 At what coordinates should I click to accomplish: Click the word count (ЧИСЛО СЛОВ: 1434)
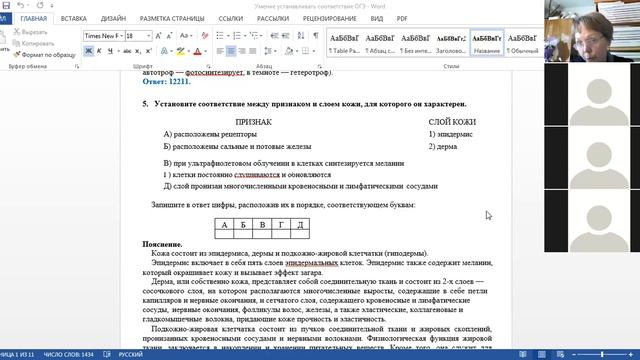[x=69, y=355]
